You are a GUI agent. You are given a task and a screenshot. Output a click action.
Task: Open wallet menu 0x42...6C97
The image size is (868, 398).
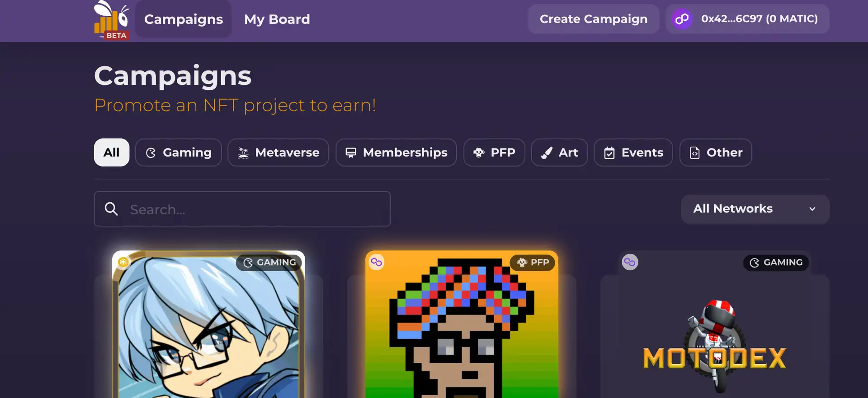(748, 19)
